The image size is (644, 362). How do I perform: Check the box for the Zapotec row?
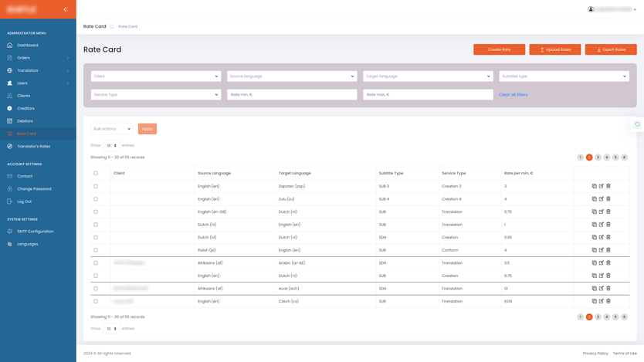pos(96,186)
